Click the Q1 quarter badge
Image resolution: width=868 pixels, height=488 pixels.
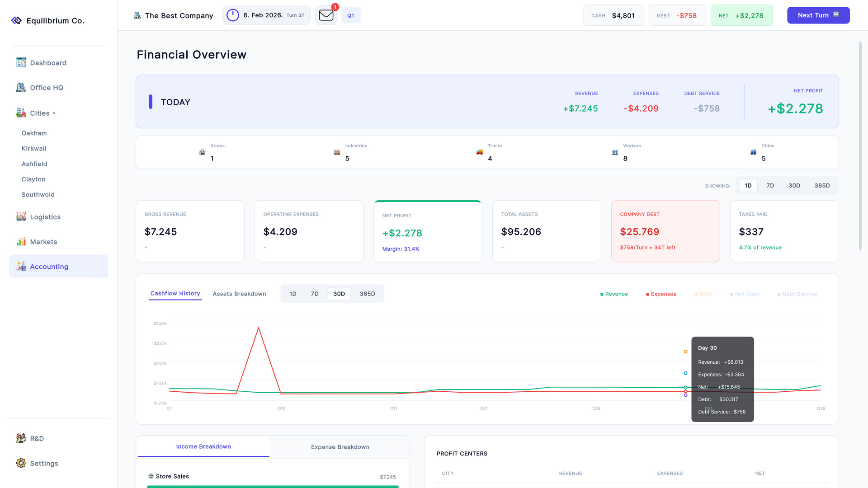[351, 15]
